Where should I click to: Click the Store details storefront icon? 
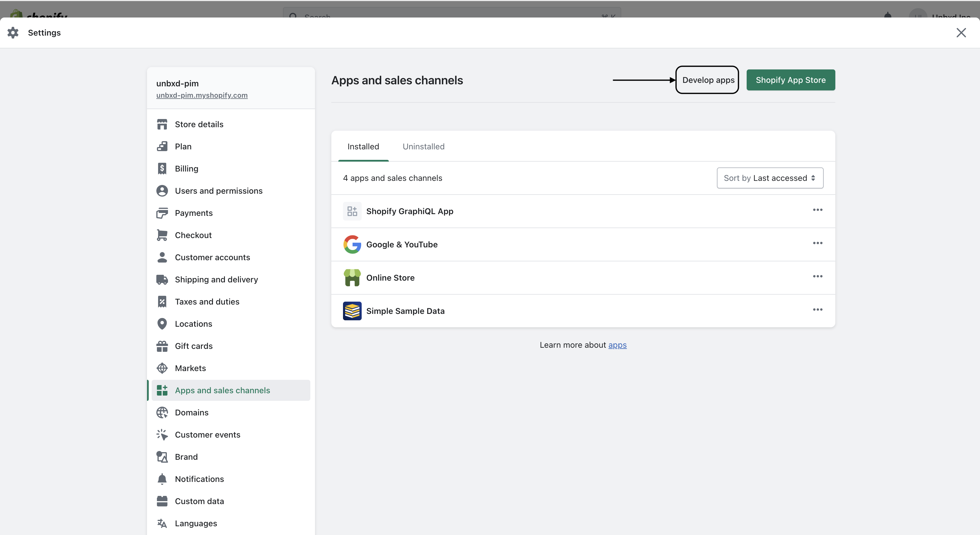click(x=162, y=125)
